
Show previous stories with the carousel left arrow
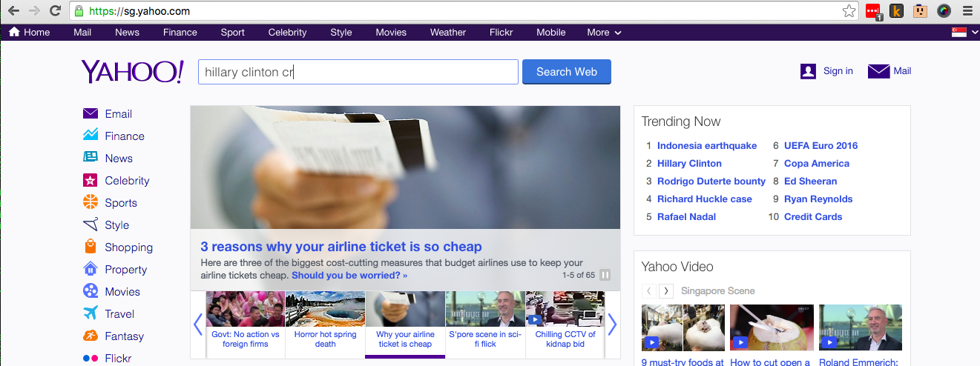pyautogui.click(x=198, y=325)
